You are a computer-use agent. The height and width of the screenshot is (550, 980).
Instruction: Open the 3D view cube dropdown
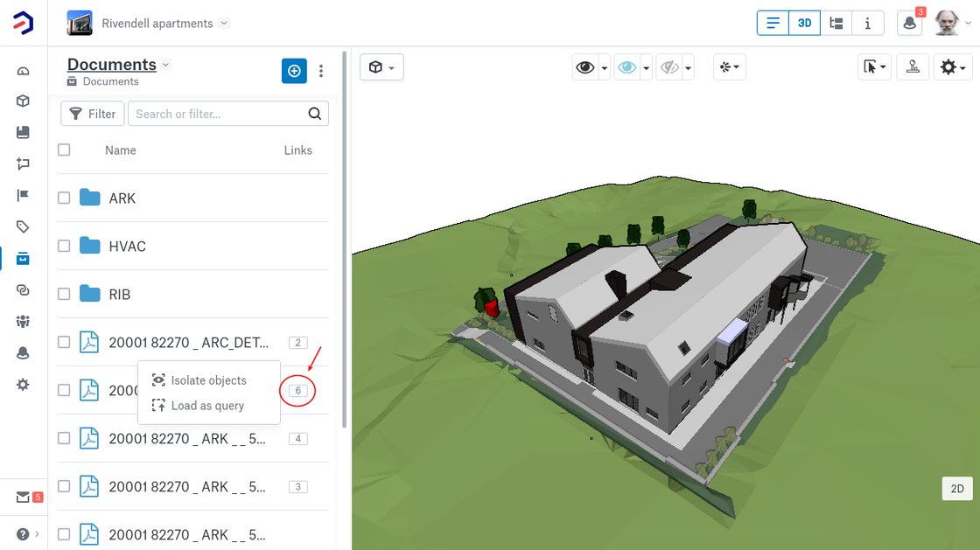point(381,67)
